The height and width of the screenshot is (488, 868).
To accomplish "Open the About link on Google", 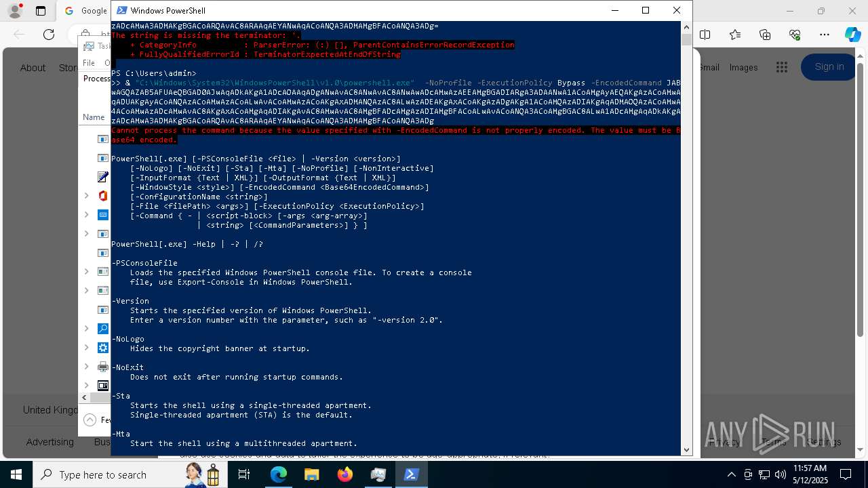I will [x=33, y=68].
